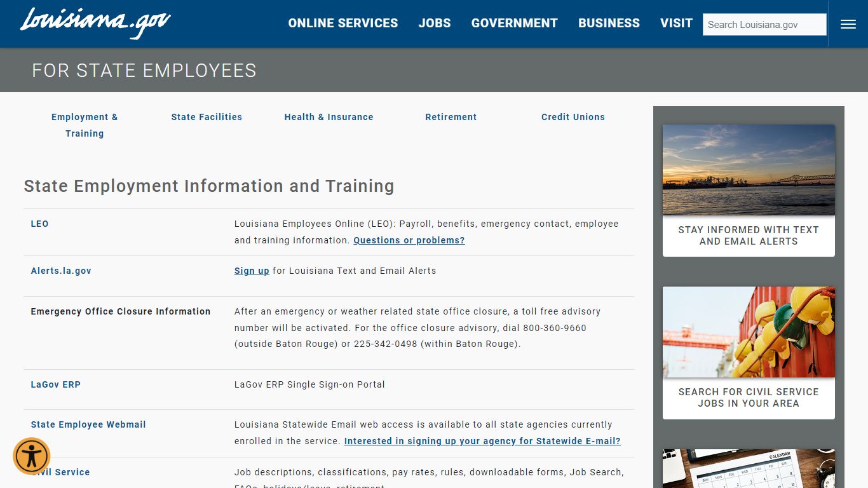Click the Search Louisiana.gov input field
This screenshot has width=868, height=488.
[764, 24]
